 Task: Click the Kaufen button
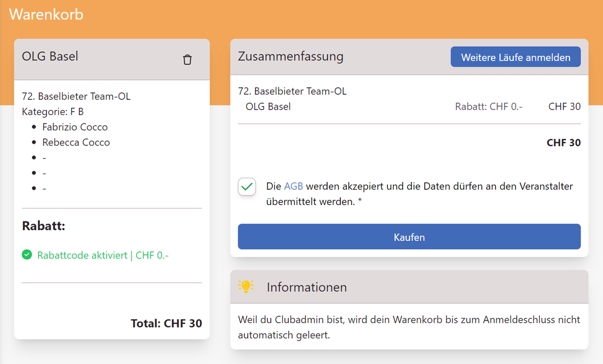[409, 237]
